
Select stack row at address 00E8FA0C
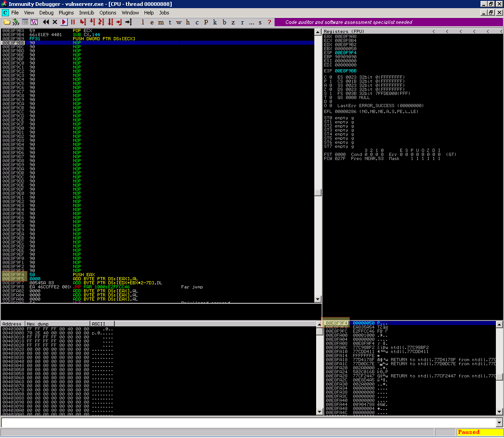coord(410,348)
